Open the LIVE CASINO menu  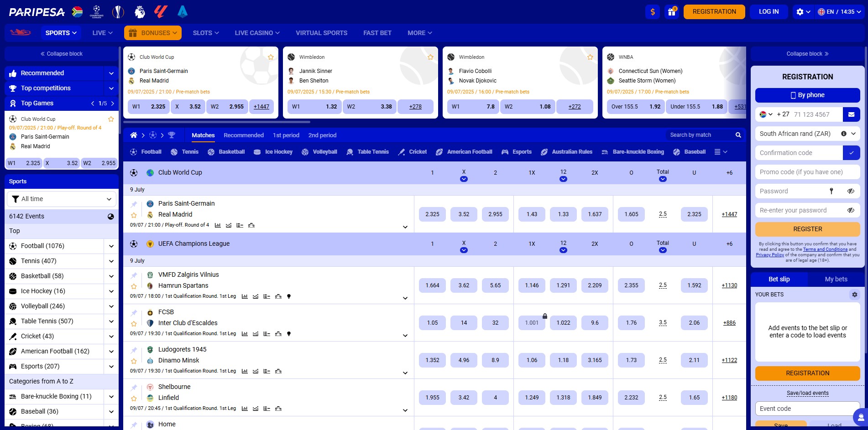click(x=257, y=33)
